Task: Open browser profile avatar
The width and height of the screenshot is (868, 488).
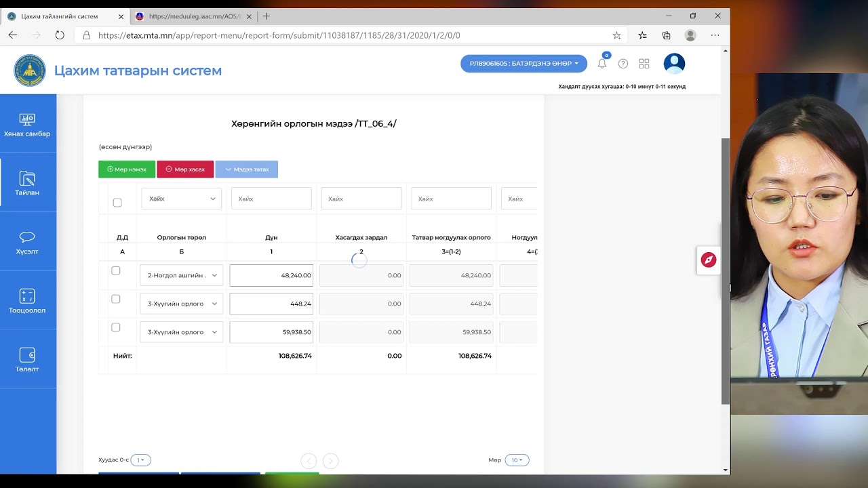Action: click(690, 35)
